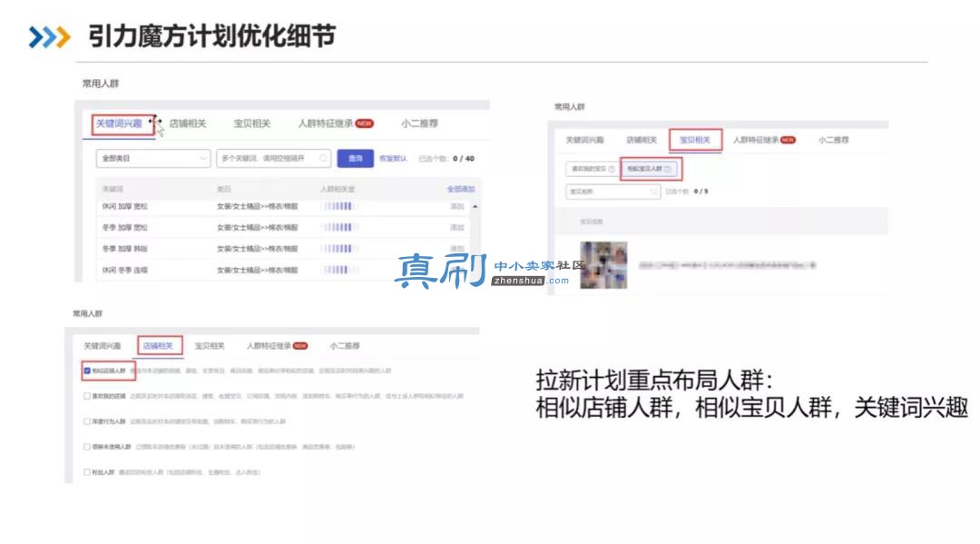Screen dimensions: 980x544
Task: Open 小二推荐 tab in the top-left panel
Action: [x=419, y=124]
